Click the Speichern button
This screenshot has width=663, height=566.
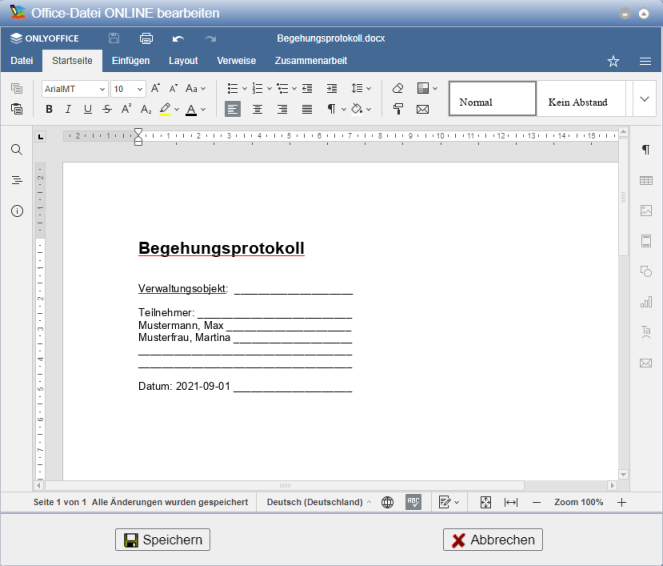(x=163, y=540)
